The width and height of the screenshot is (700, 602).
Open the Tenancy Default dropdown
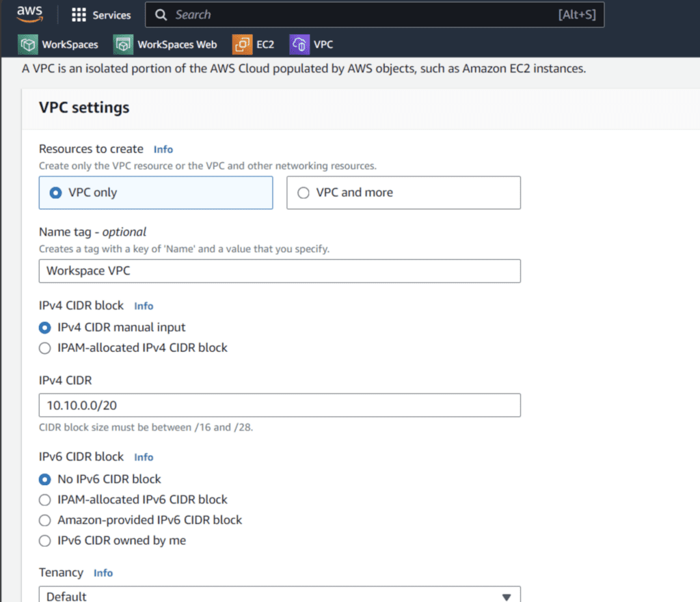pos(280,595)
